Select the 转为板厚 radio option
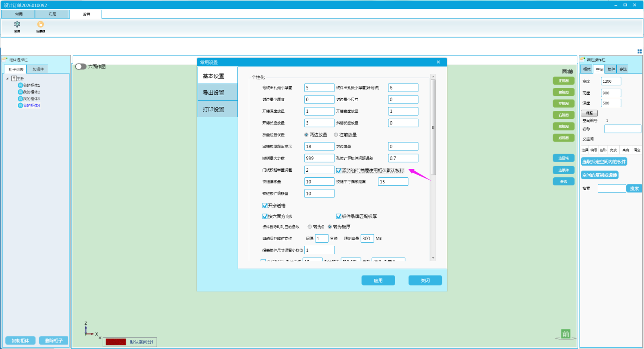Image resolution: width=644 pixels, height=349 pixels. [330, 226]
